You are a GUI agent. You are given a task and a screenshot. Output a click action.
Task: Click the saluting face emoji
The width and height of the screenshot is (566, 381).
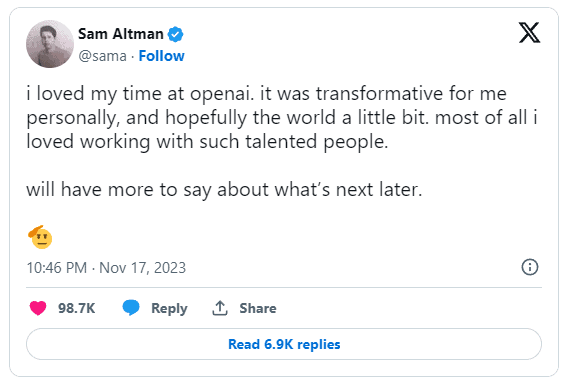[40, 237]
